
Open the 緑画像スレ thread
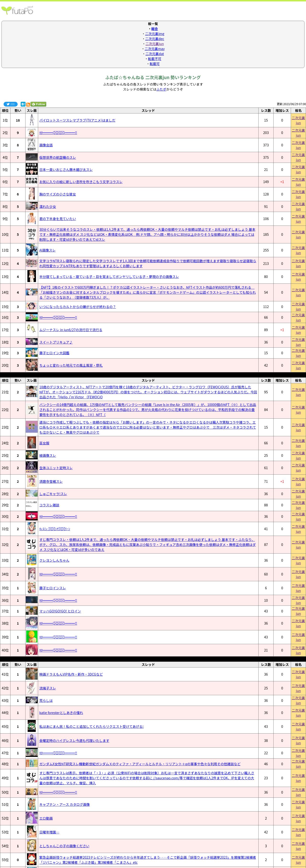click(47, 456)
